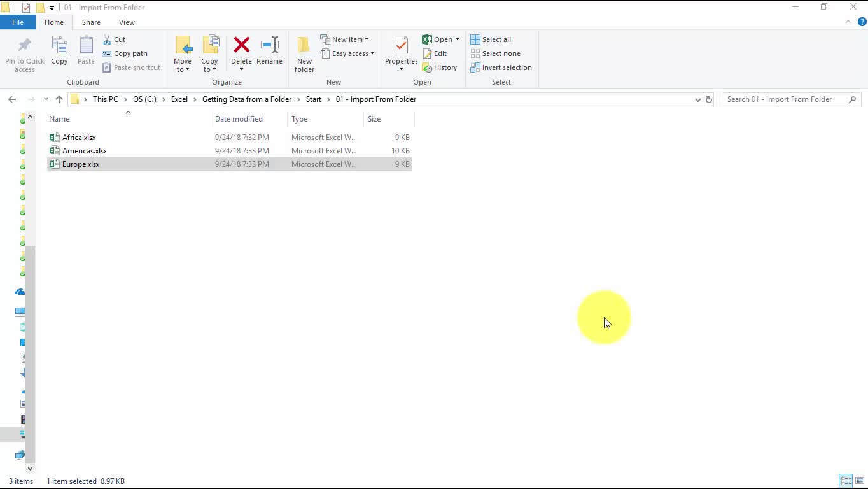868x489 pixels.
Task: Click the red Delete icon
Action: click(241, 46)
